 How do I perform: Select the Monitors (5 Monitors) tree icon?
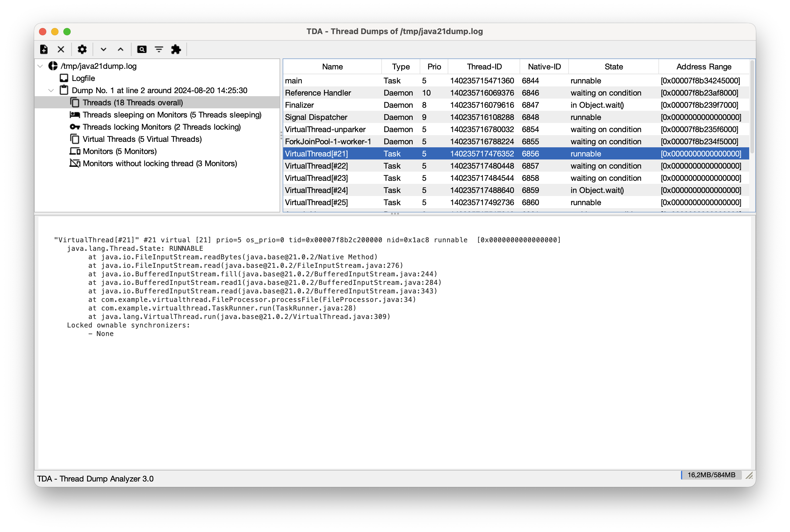pyautogui.click(x=75, y=151)
